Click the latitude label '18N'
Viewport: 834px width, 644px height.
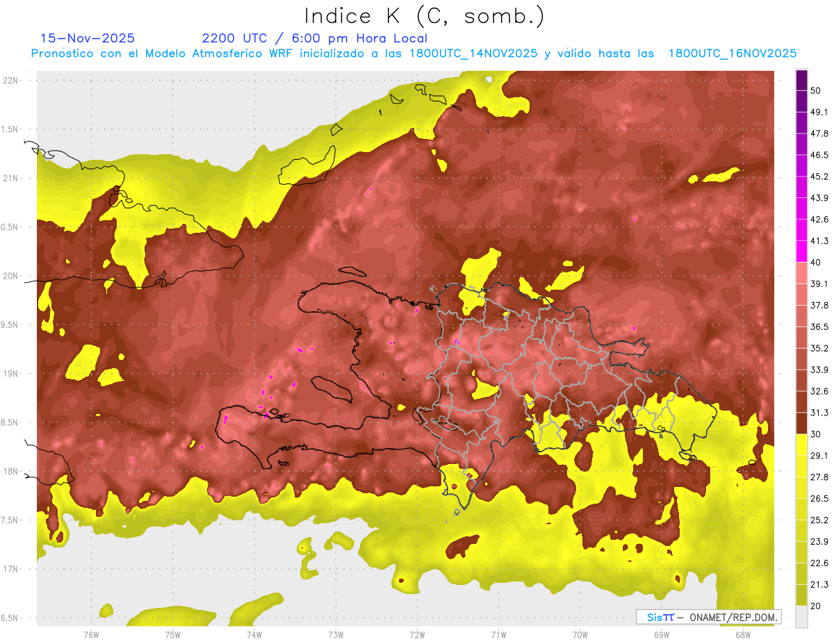coord(10,472)
